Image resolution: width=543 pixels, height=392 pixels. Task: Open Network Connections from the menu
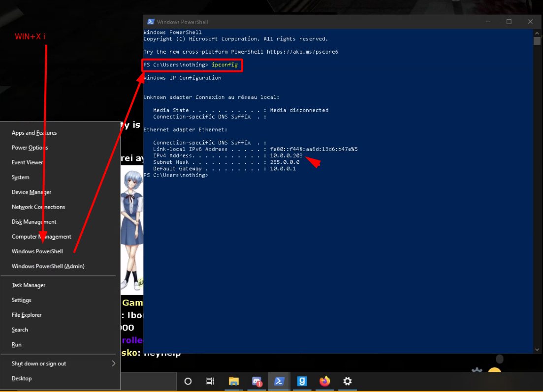click(x=60, y=207)
